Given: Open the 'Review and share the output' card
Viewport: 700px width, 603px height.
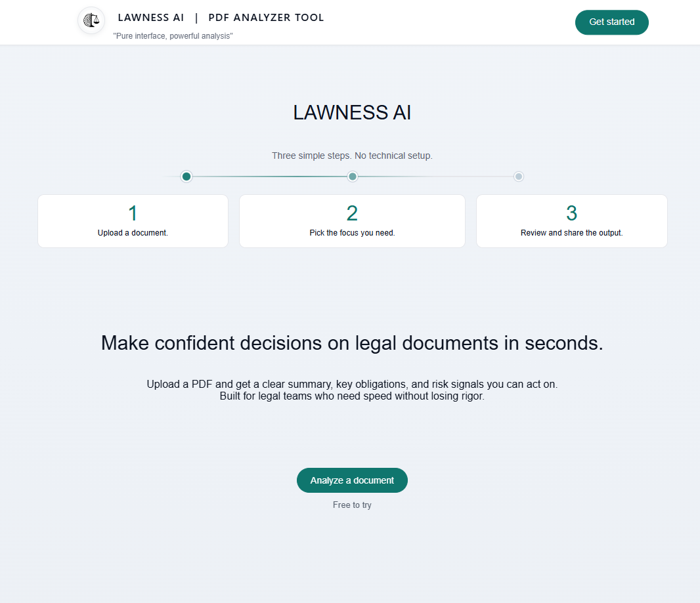Looking at the screenshot, I should 571,221.
